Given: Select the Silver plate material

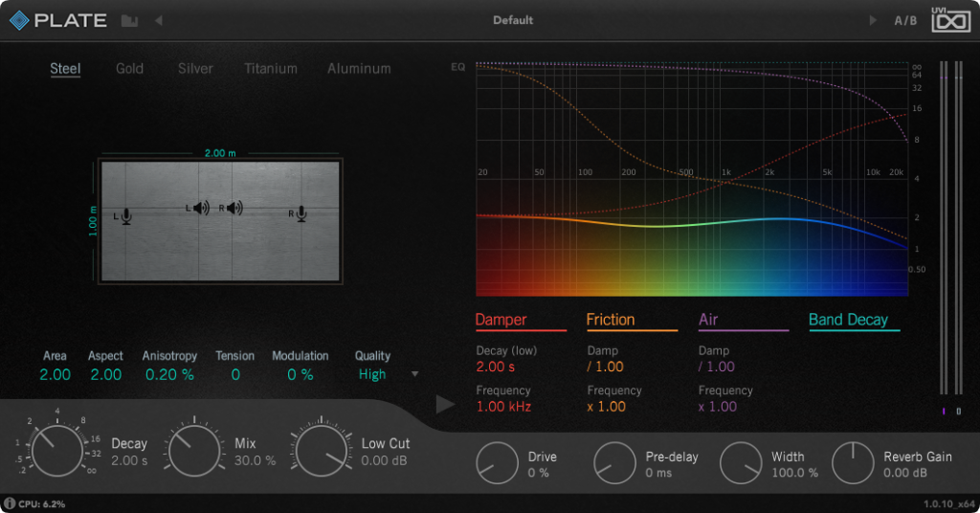Looking at the screenshot, I should tap(195, 69).
